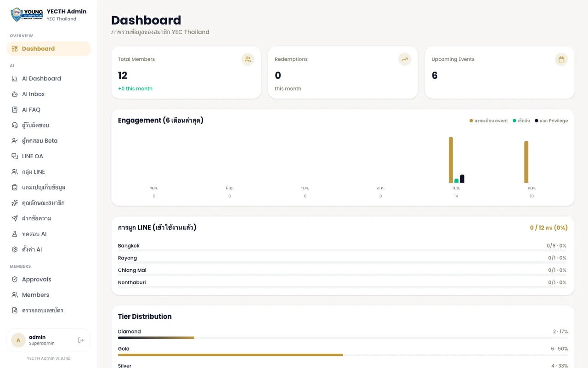Toggle the ลงทะเบียน event legend item

point(489,121)
